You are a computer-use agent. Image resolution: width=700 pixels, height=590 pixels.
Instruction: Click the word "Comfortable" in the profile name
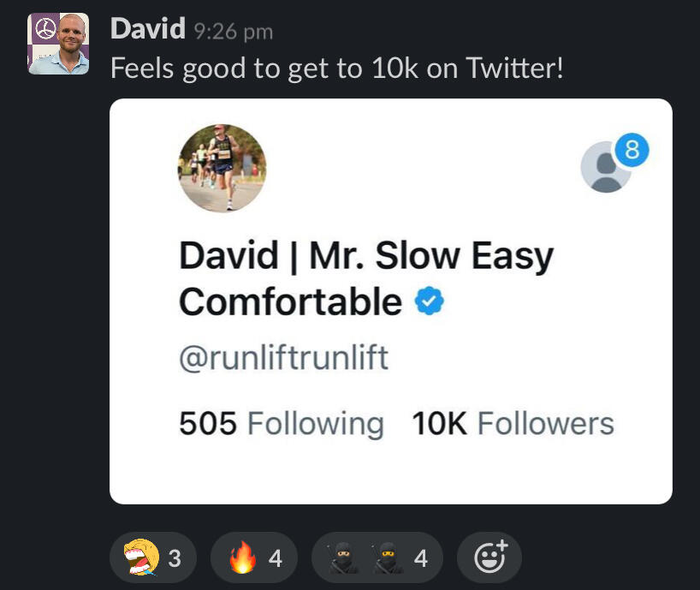tap(290, 301)
